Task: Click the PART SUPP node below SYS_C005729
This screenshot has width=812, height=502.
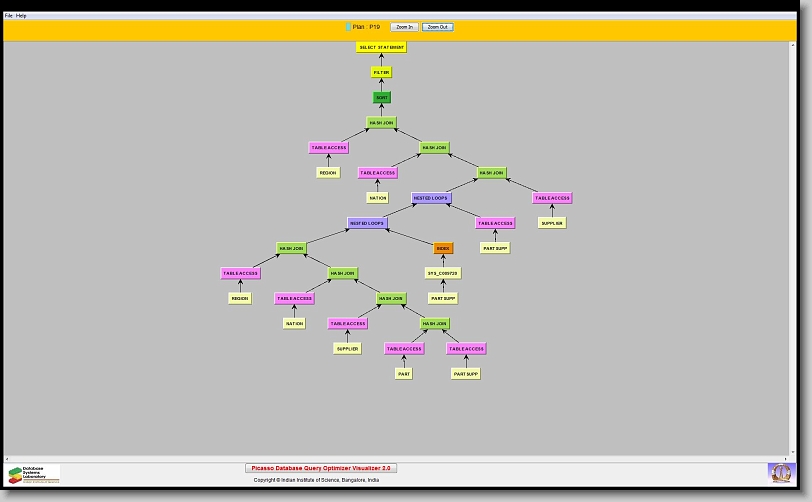Action: click(x=443, y=298)
